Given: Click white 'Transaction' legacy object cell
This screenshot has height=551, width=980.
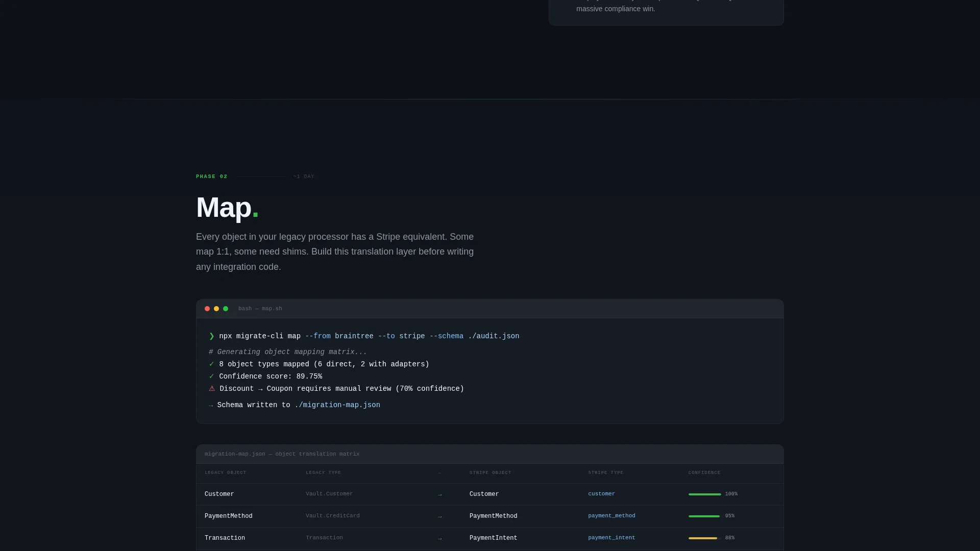Looking at the screenshot, I should click(225, 538).
